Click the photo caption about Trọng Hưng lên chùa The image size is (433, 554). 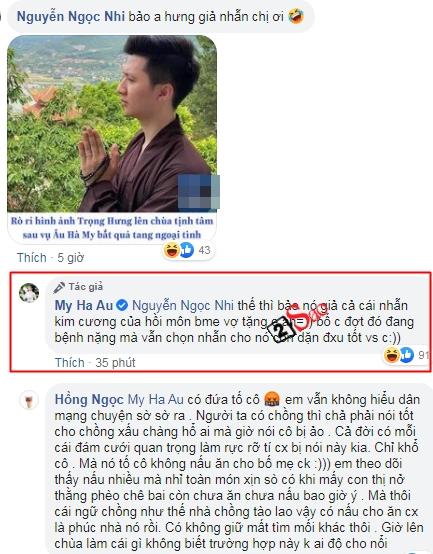[112, 228]
